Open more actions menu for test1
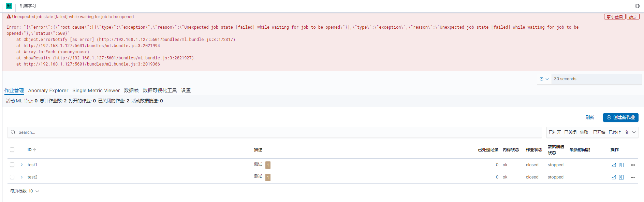This screenshot has height=202, width=644. coord(633,165)
